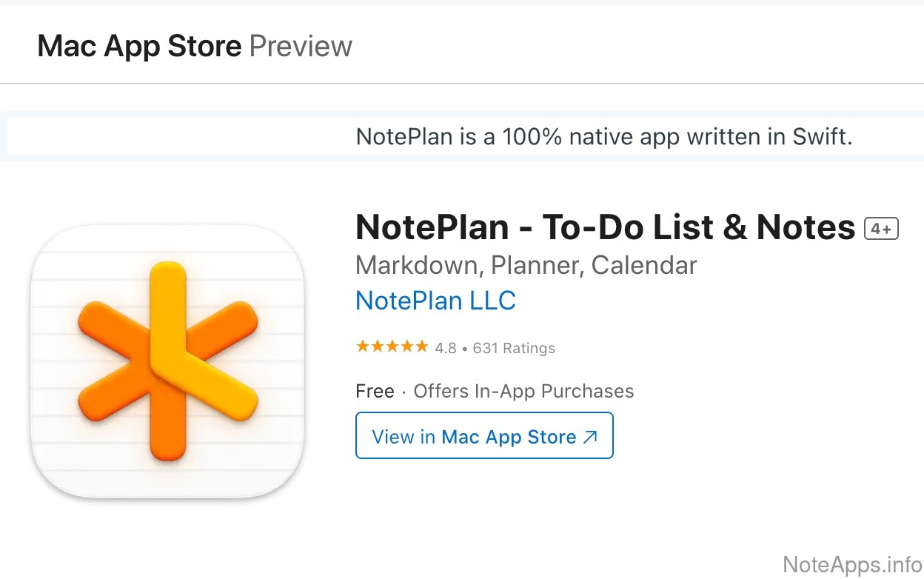
Task: Click the NotePlan - To-Do List & Notes title
Action: pyautogui.click(x=605, y=227)
